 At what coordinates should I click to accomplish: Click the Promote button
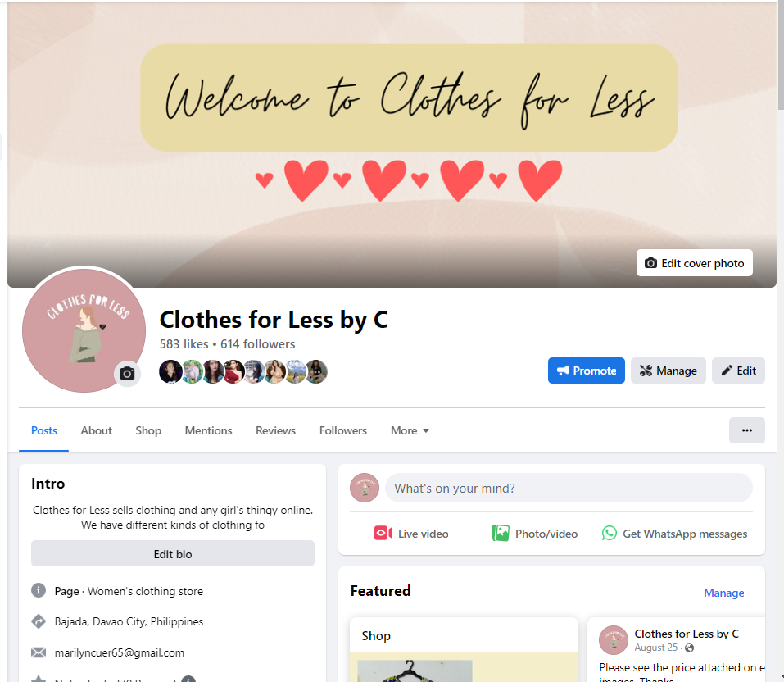pyautogui.click(x=586, y=371)
